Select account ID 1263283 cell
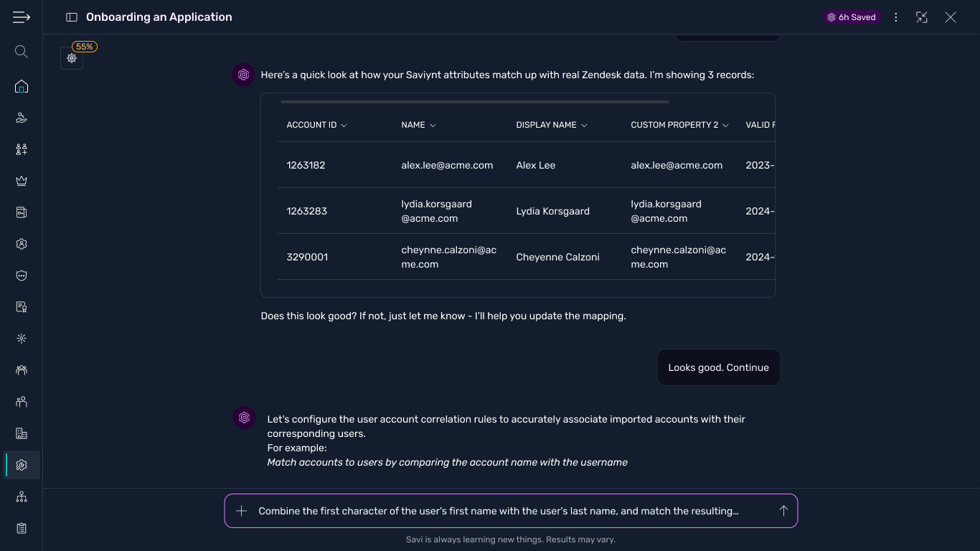Screen dimensions: 980x551 tap(307, 211)
